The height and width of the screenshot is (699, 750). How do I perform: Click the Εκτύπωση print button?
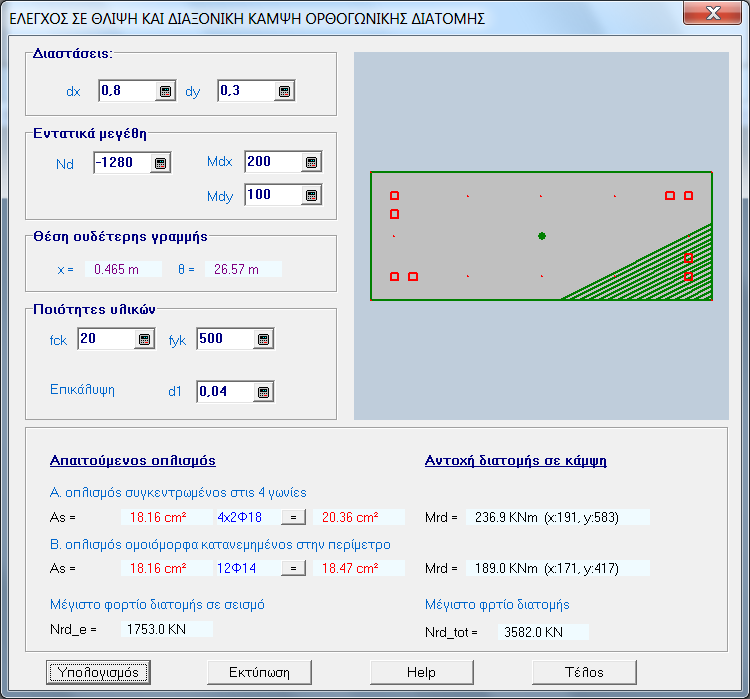pos(258,672)
